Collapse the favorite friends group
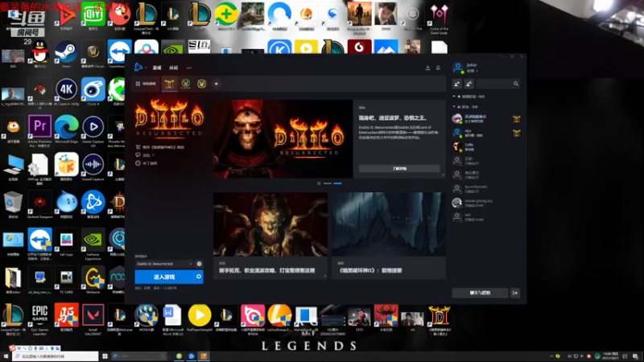 pyautogui.click(x=469, y=97)
